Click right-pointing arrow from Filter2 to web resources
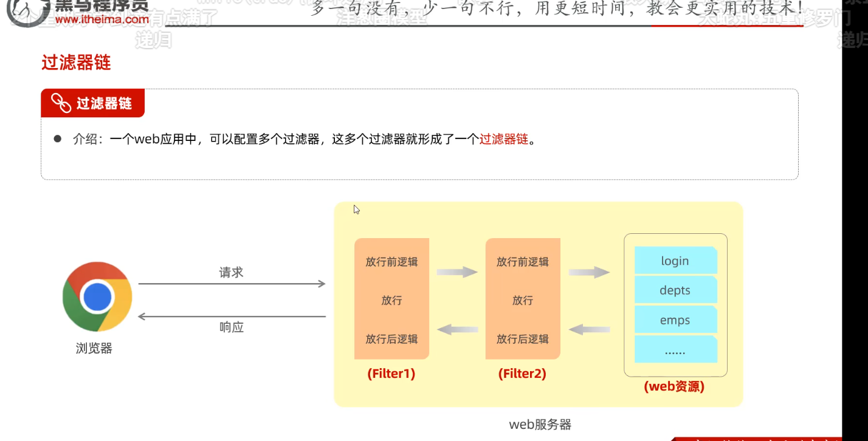868x441 pixels. 589,272
